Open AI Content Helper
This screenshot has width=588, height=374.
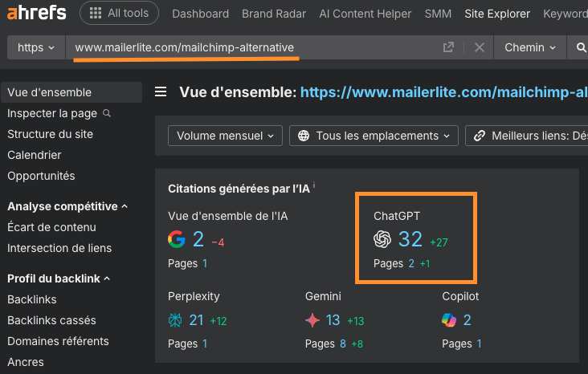[365, 14]
